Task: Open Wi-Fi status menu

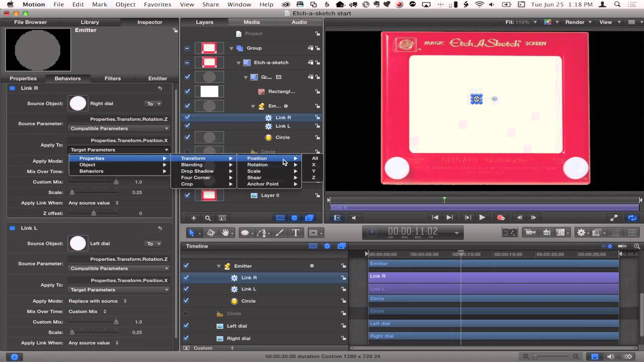Action: tap(479, 5)
